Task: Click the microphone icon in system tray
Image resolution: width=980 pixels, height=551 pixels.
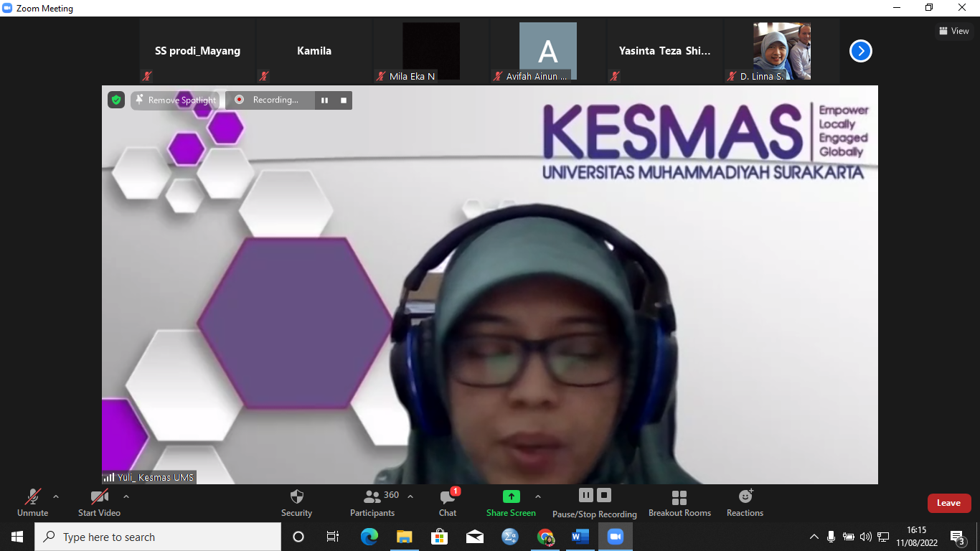Action: click(831, 537)
